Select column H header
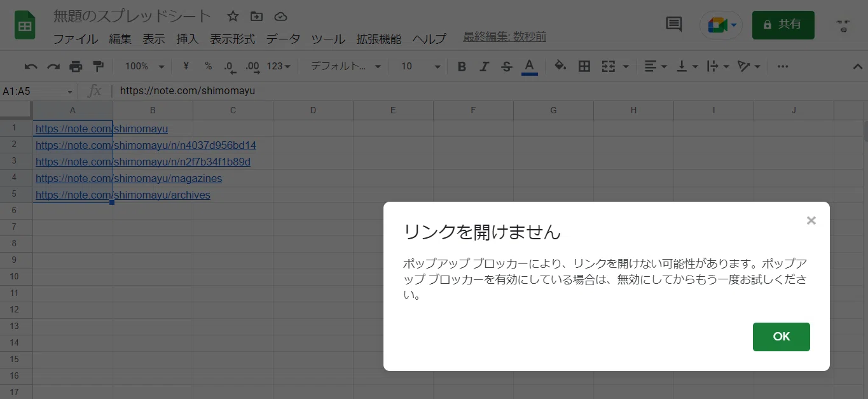868x399 pixels. (633, 110)
